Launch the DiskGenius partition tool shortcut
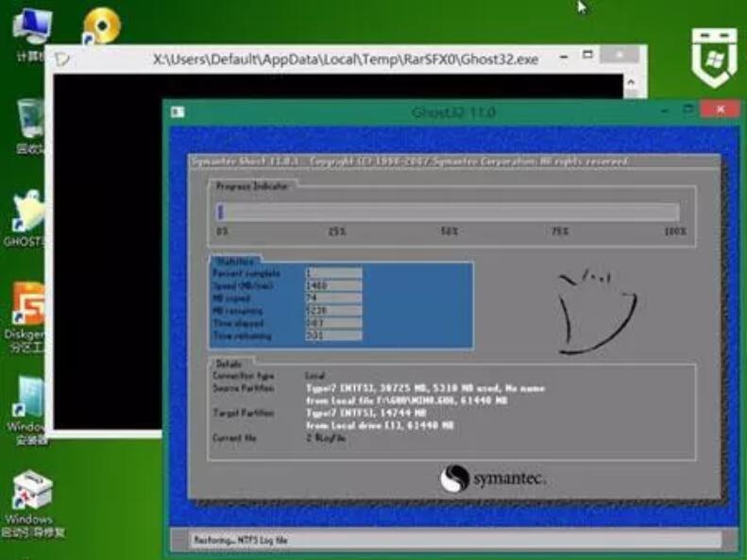 click(28, 307)
